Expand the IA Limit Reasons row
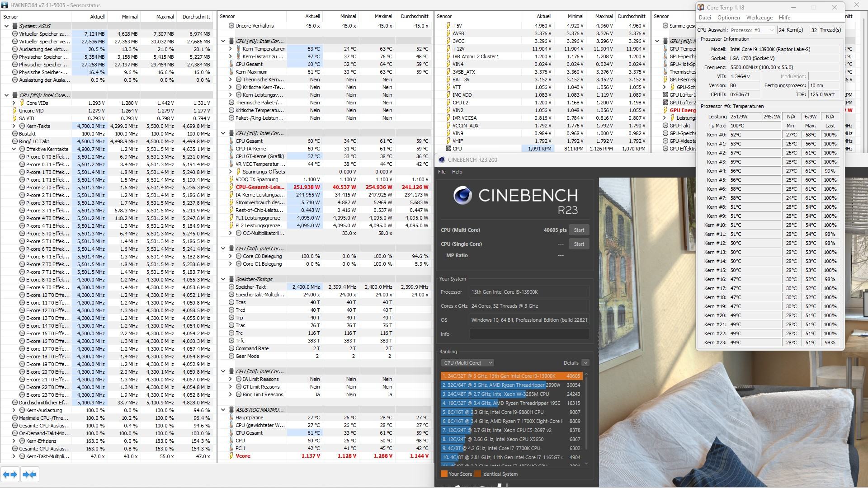The image size is (868, 488). coord(231,379)
